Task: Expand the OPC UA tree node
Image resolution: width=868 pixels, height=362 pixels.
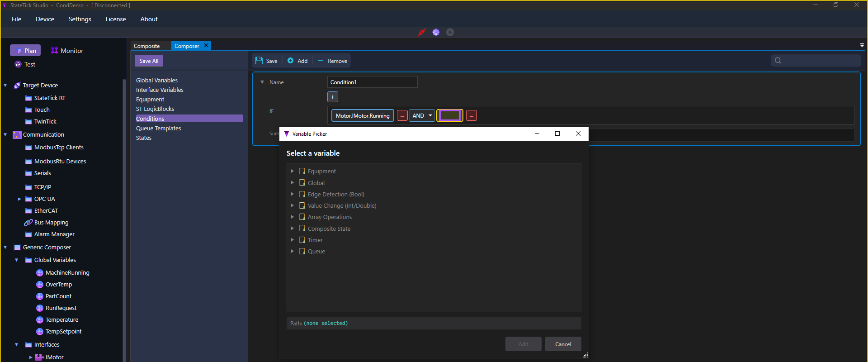Action: click(x=19, y=199)
